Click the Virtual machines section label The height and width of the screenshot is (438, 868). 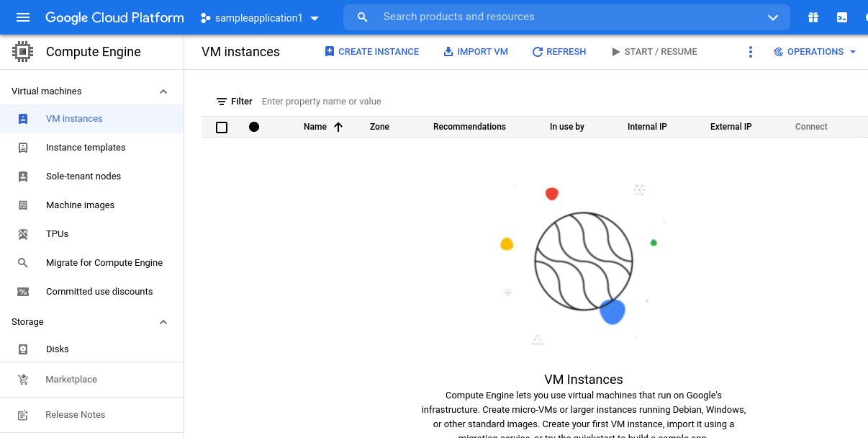pos(46,91)
